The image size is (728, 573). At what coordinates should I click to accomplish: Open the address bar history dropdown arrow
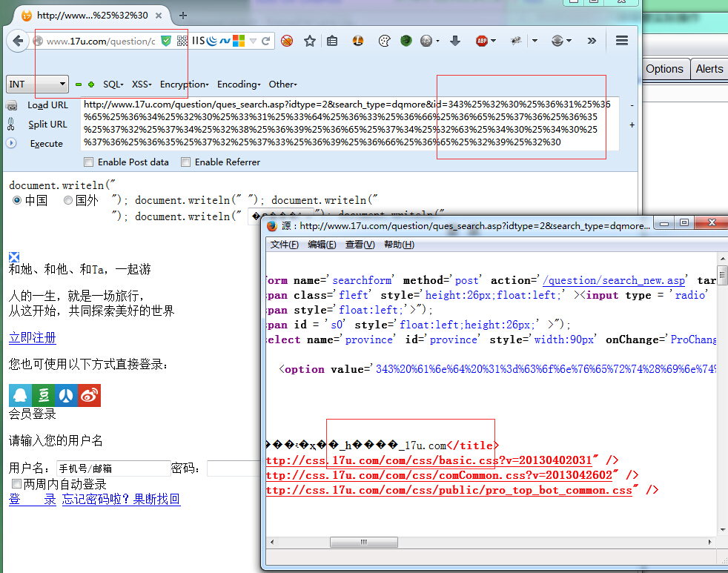[253, 41]
